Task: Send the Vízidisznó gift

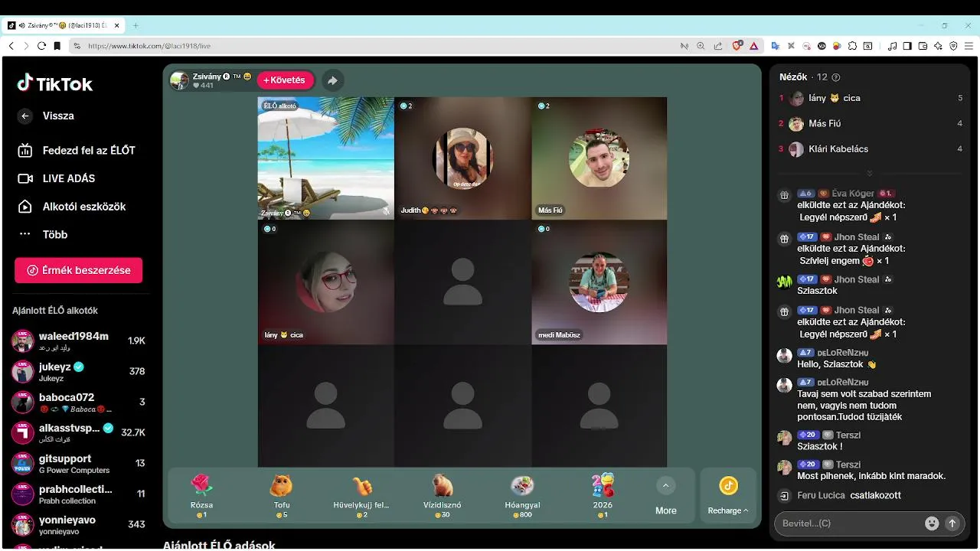Action: pos(442,495)
